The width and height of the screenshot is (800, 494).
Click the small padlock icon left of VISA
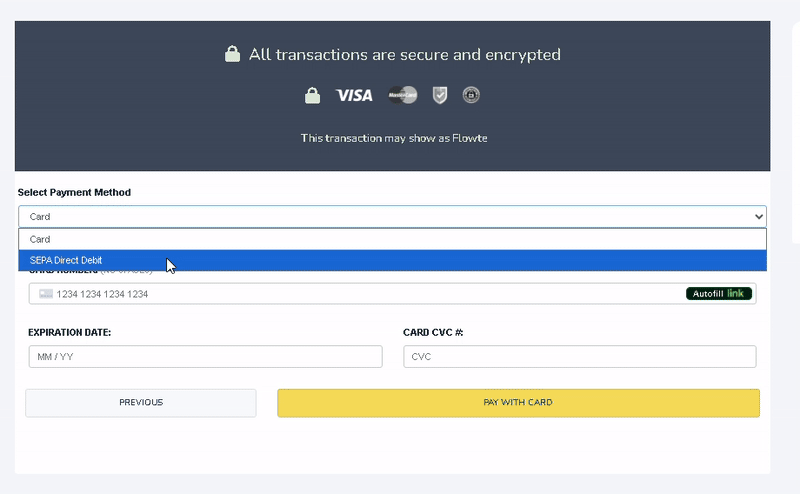point(312,95)
